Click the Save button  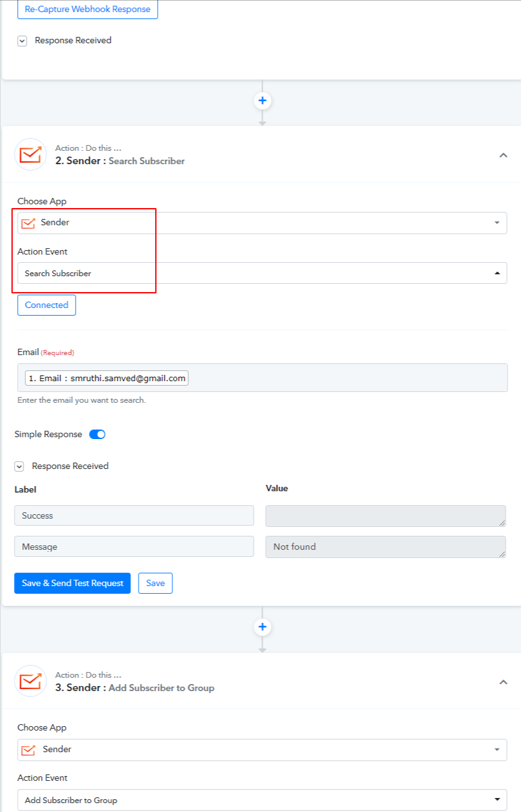tap(155, 583)
